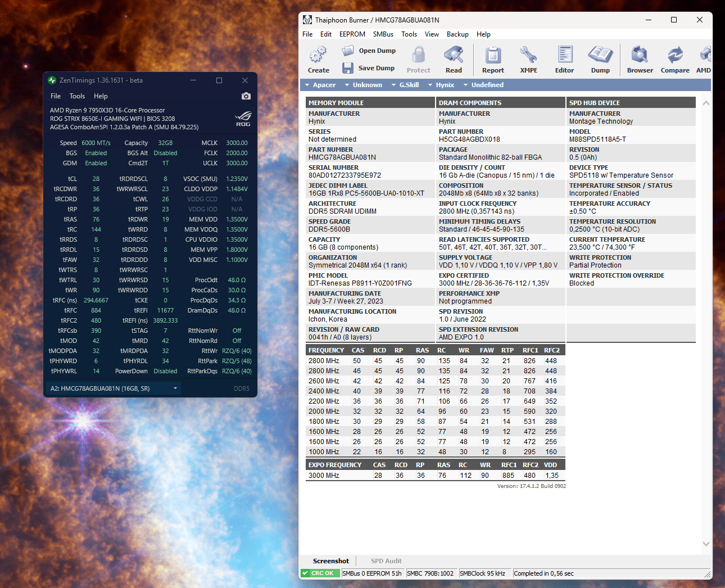This screenshot has width=725, height=588.
Task: Open Thaiphoon Burner File menu
Action: 307,34
